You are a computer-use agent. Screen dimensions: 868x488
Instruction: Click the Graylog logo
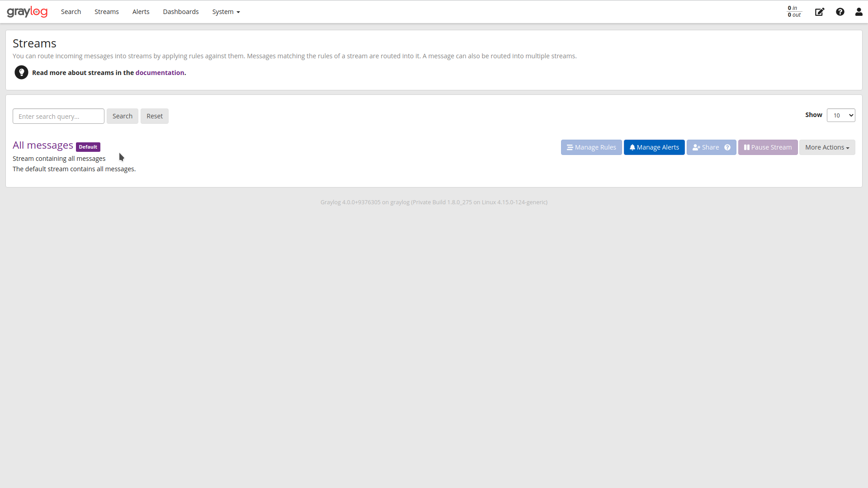[x=27, y=11]
